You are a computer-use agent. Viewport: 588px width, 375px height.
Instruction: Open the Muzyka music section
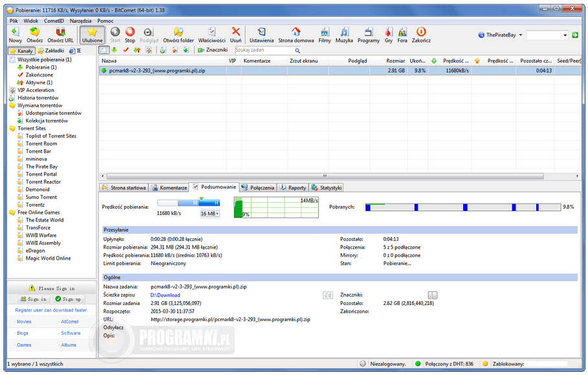coord(344,35)
